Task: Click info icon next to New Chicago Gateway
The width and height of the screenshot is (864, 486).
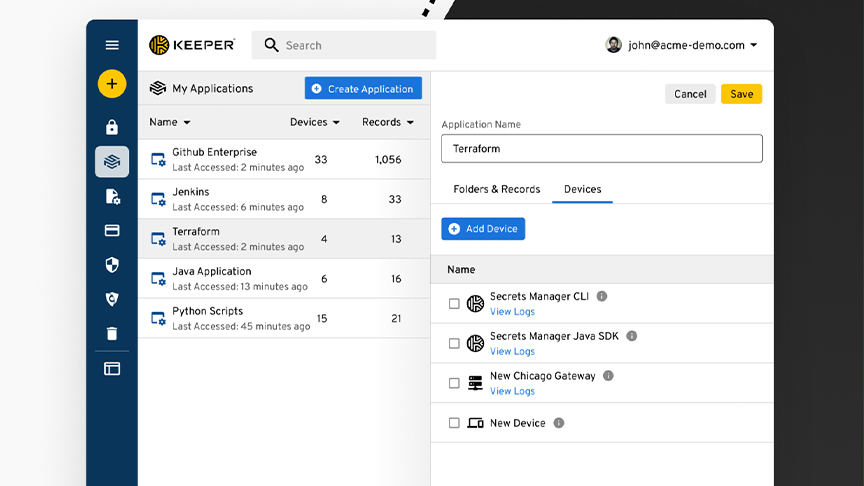Action: [x=608, y=376]
